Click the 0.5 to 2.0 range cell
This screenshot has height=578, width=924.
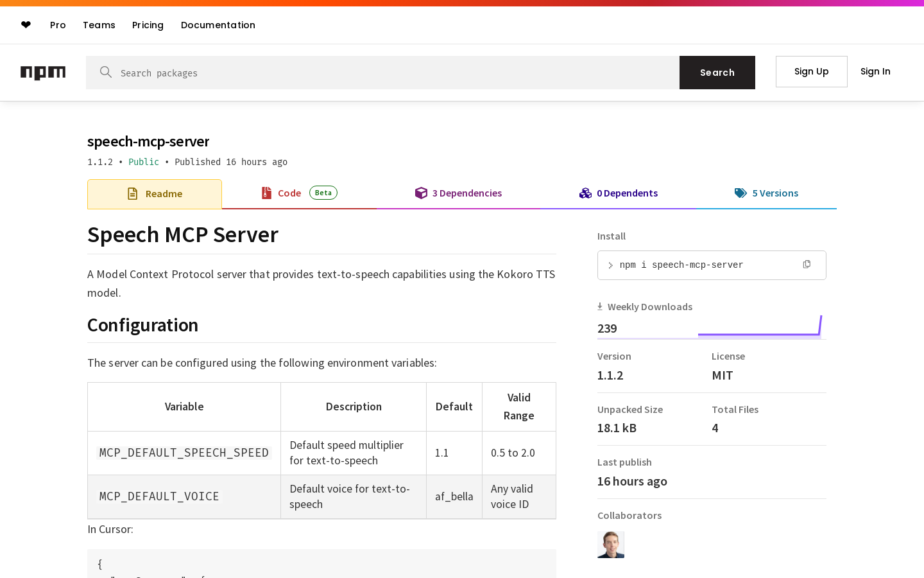tap(519, 453)
